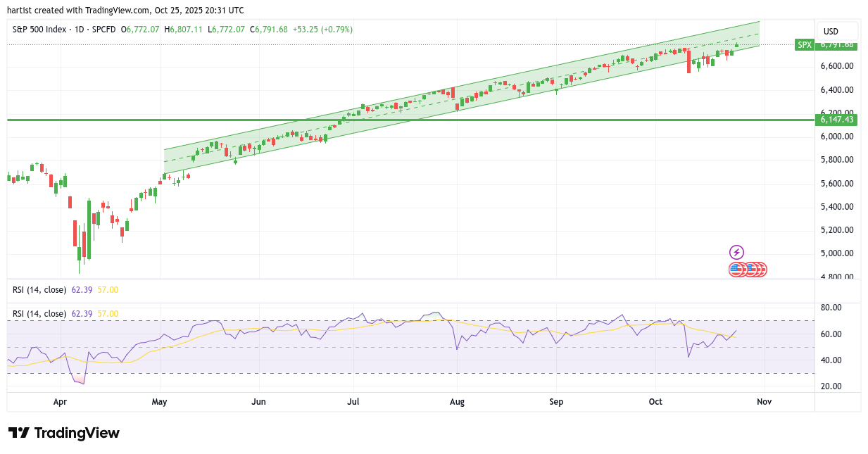Viewport: 868px width, 454px height.
Task: Click the Aug label on time axis
Action: 457,402
